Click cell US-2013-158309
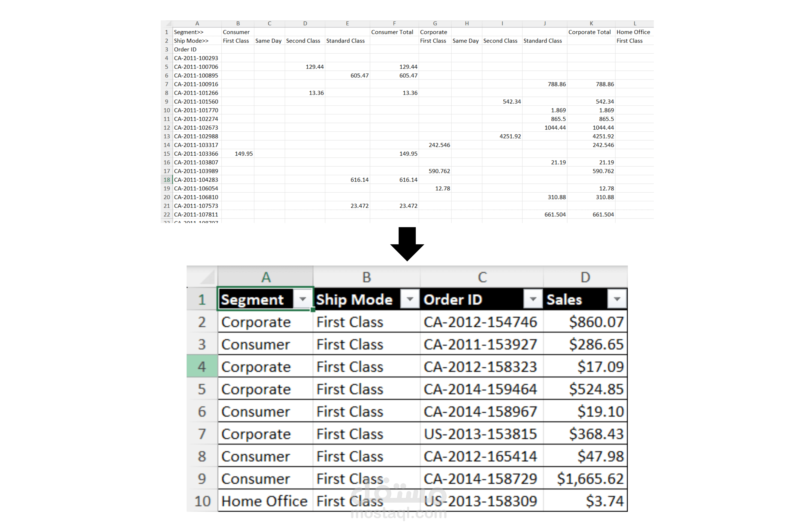This screenshot has width=798, height=532. (x=482, y=501)
